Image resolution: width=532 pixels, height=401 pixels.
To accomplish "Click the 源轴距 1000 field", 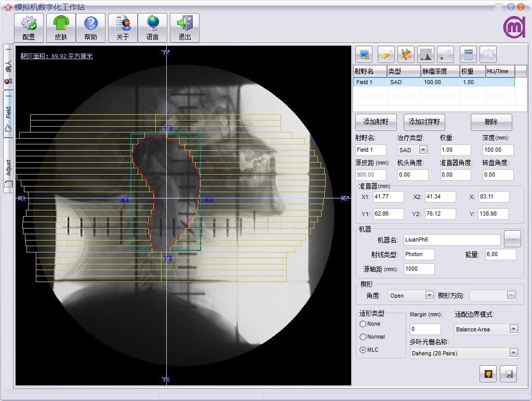I will tap(419, 269).
